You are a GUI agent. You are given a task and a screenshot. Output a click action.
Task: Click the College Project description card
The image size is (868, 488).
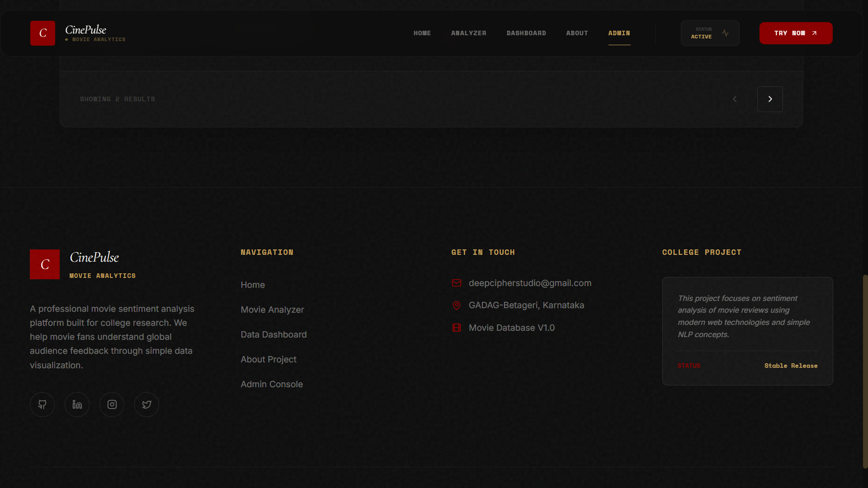pyautogui.click(x=747, y=331)
